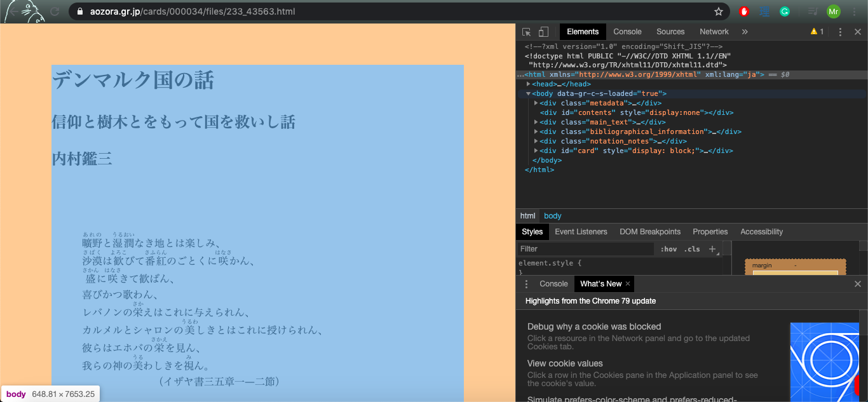The height and width of the screenshot is (402, 868).
Task: Toggle the device toolbar emulation icon
Action: click(x=542, y=31)
